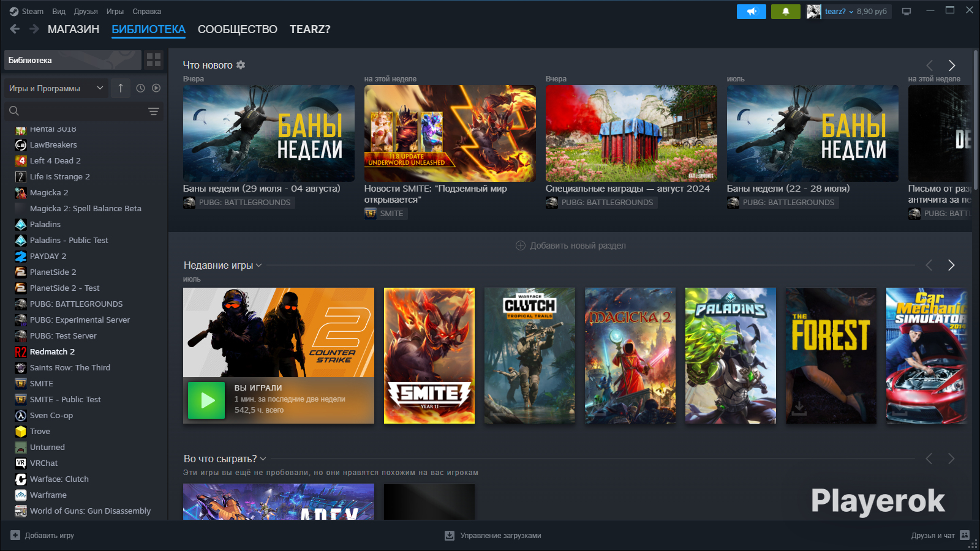Click the recent activity clock icon
This screenshot has width=980, height=551.
(x=140, y=88)
